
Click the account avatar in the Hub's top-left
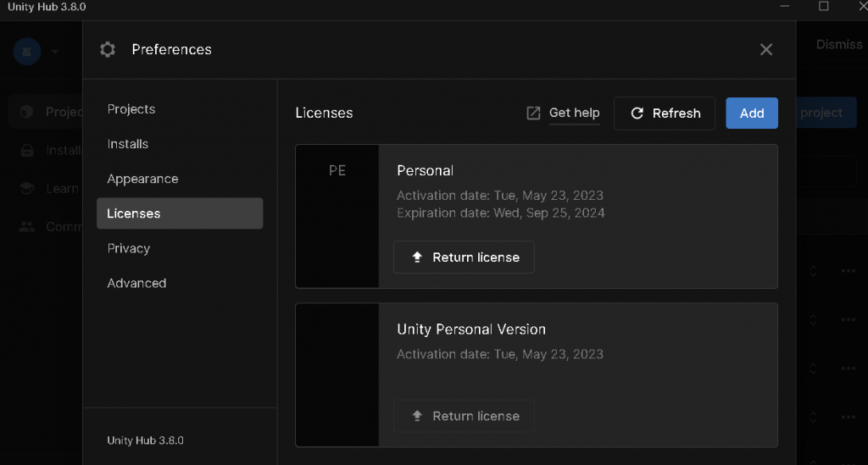(27, 51)
